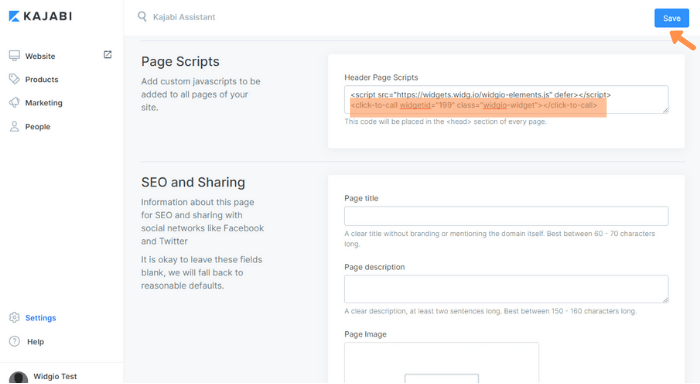This screenshot has width=700, height=384.
Task: Focus the Kajabi Assistant search field
Action: click(x=184, y=17)
